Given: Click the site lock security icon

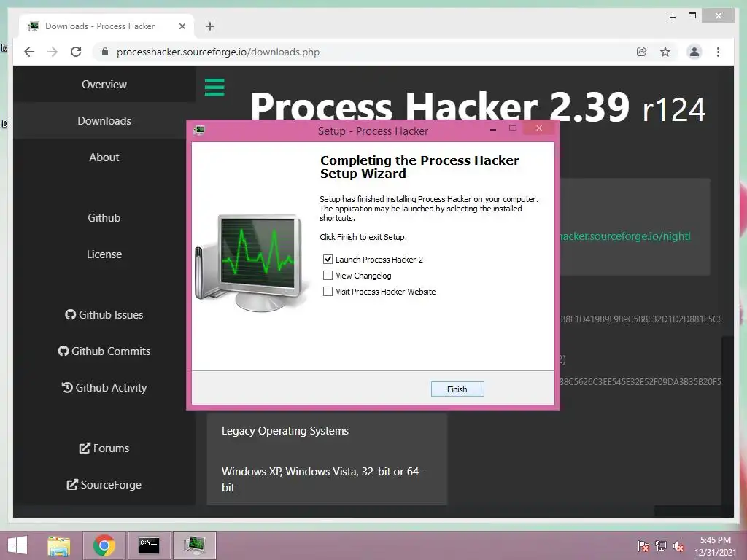Looking at the screenshot, I should pos(105,52).
